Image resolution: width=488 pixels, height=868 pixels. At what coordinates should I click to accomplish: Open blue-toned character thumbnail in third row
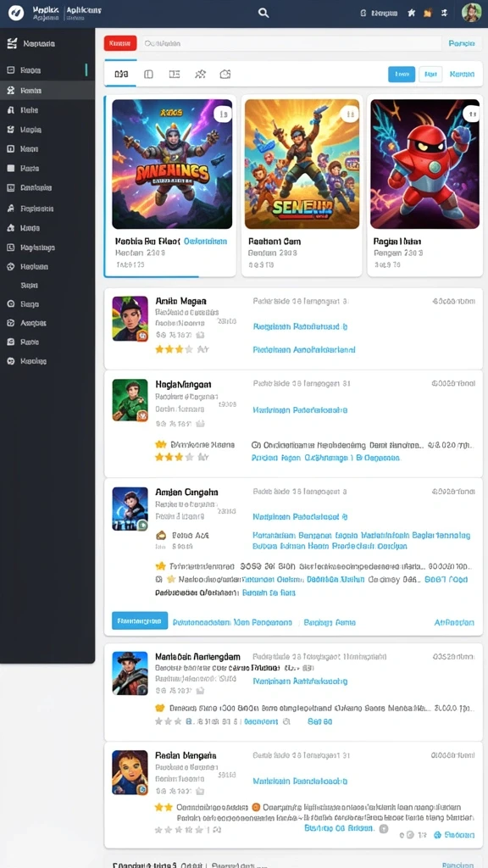[x=130, y=509]
